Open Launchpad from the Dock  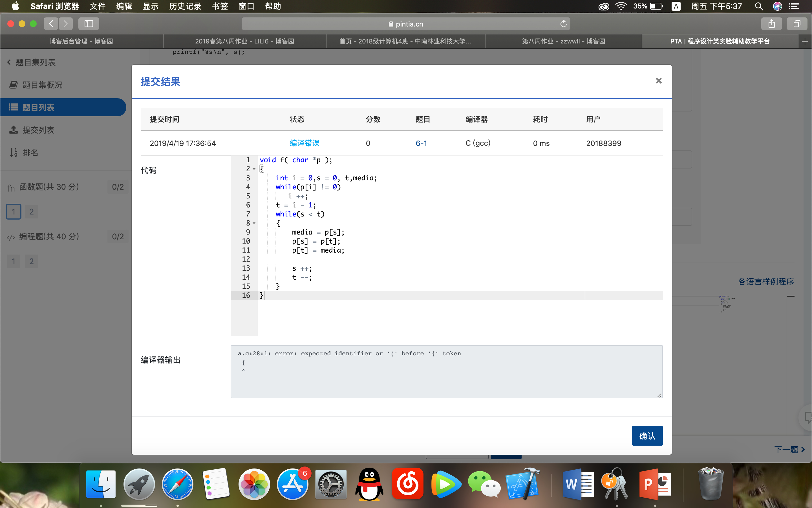click(139, 484)
